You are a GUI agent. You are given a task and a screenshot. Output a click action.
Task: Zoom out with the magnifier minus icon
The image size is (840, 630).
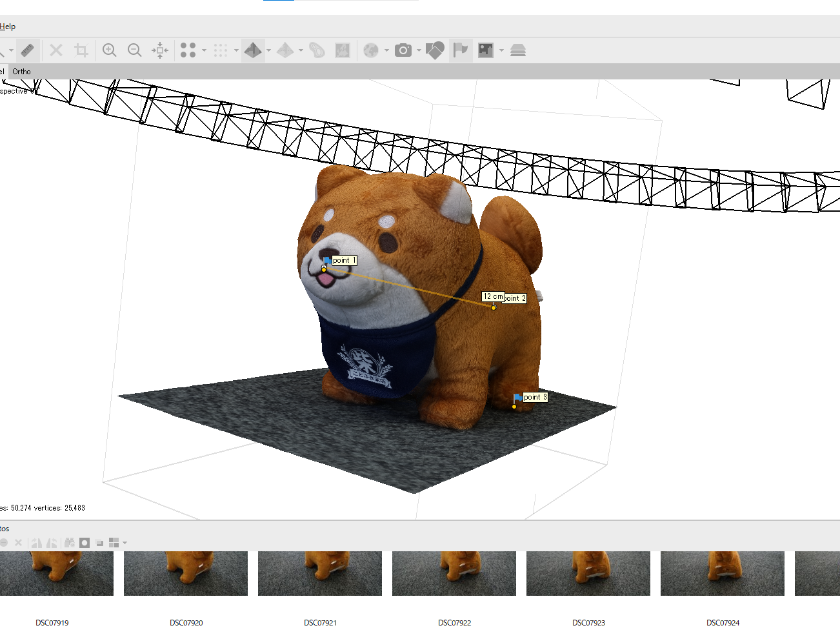click(x=134, y=50)
